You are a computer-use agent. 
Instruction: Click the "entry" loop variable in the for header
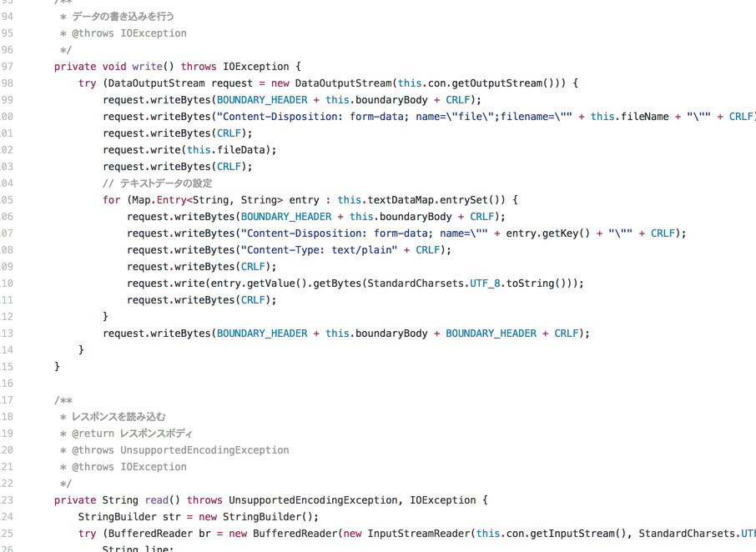click(x=304, y=200)
